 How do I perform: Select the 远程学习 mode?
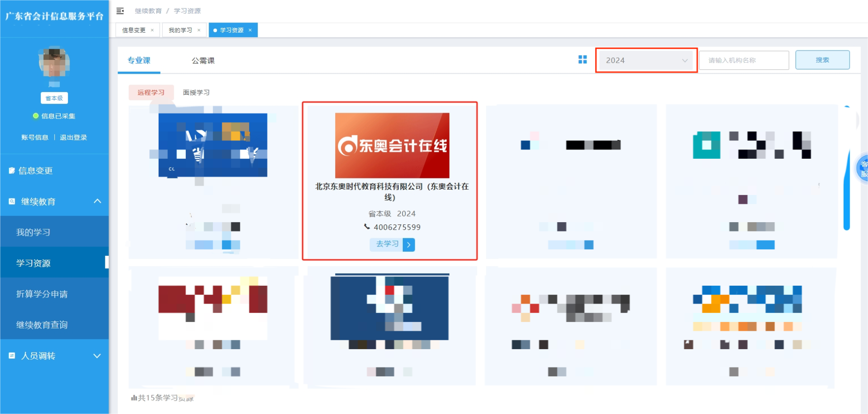pos(151,92)
